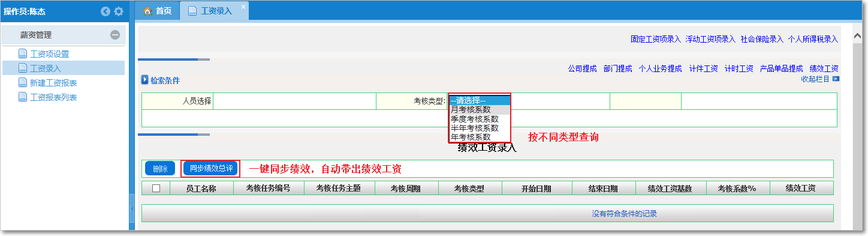Viewport: 868px width, 236px height.
Task: Click the 考核周期 column header
Action: [406, 189]
